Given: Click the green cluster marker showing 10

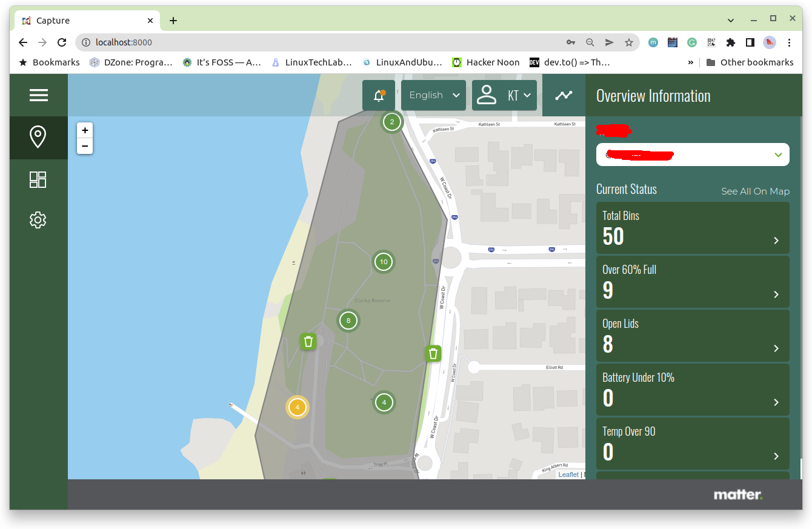Looking at the screenshot, I should (x=383, y=262).
